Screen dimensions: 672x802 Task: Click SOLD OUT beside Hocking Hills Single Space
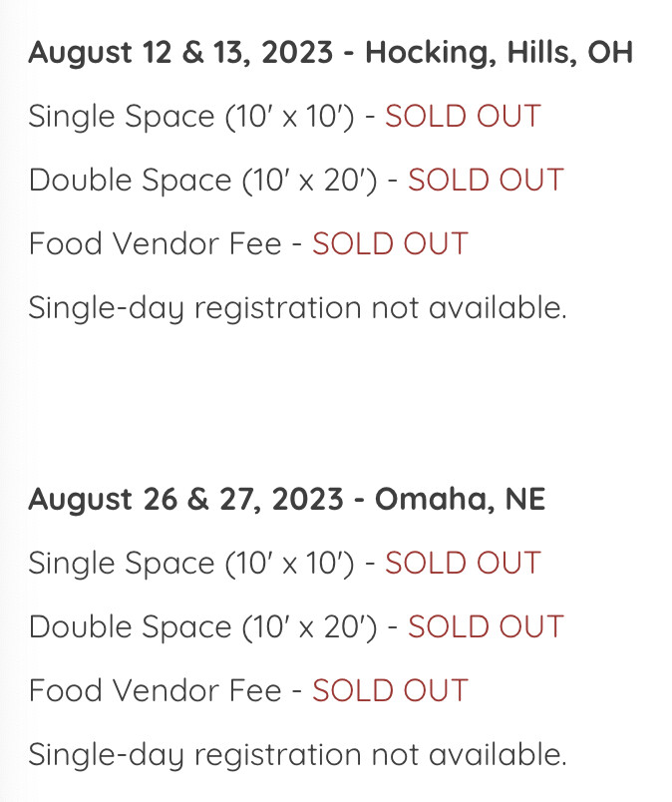(463, 116)
